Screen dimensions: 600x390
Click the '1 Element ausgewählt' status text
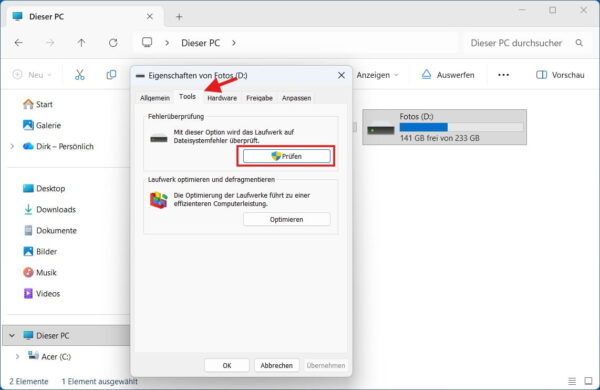click(99, 381)
